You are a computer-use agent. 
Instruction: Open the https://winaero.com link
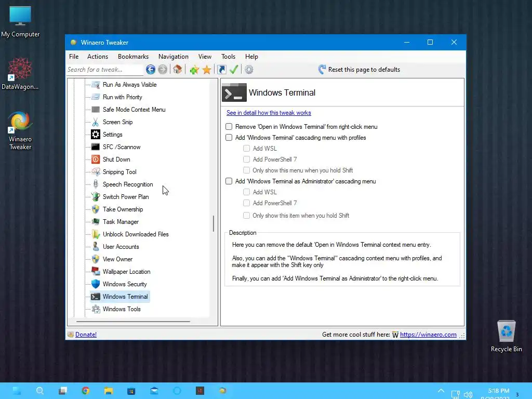pos(428,335)
